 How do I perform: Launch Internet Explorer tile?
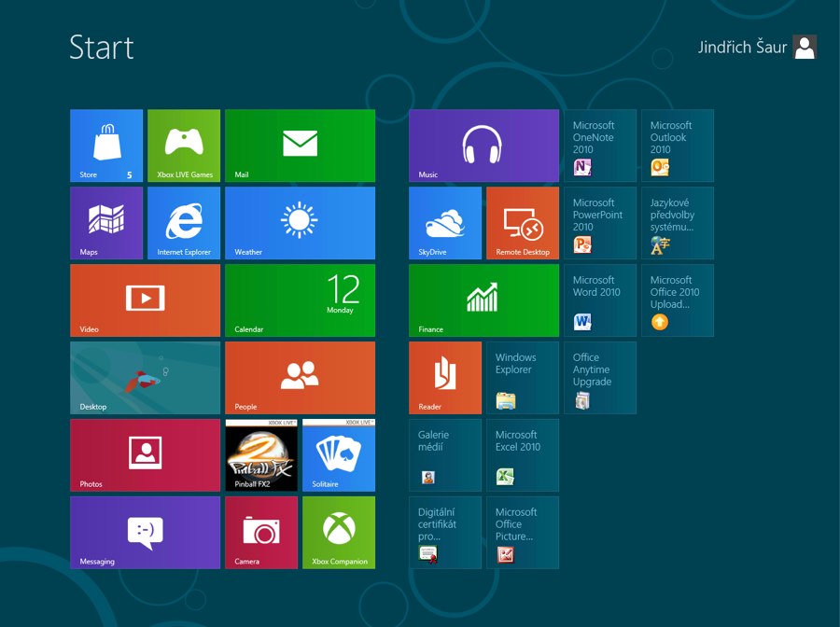[184, 222]
